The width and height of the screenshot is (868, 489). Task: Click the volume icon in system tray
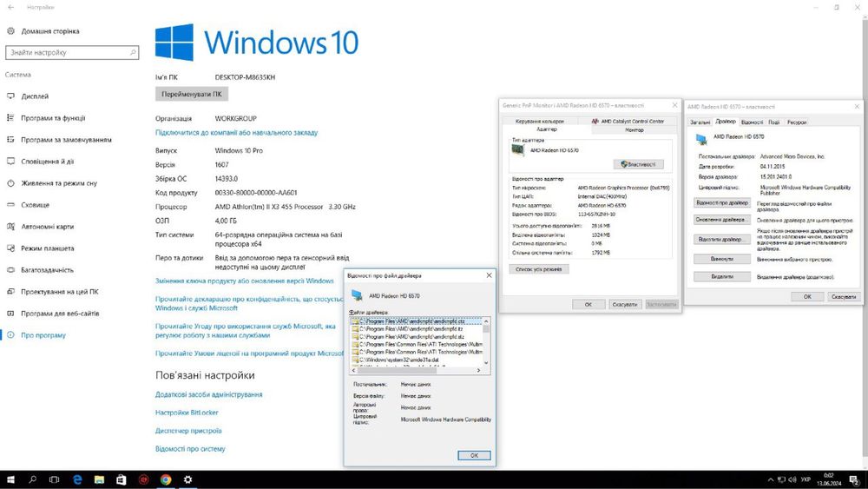pos(792,479)
